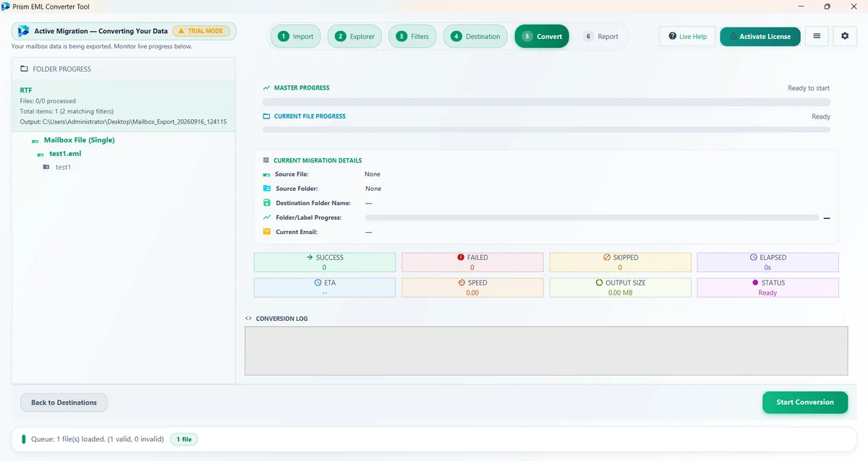Click the Master Progress bar

tap(546, 102)
